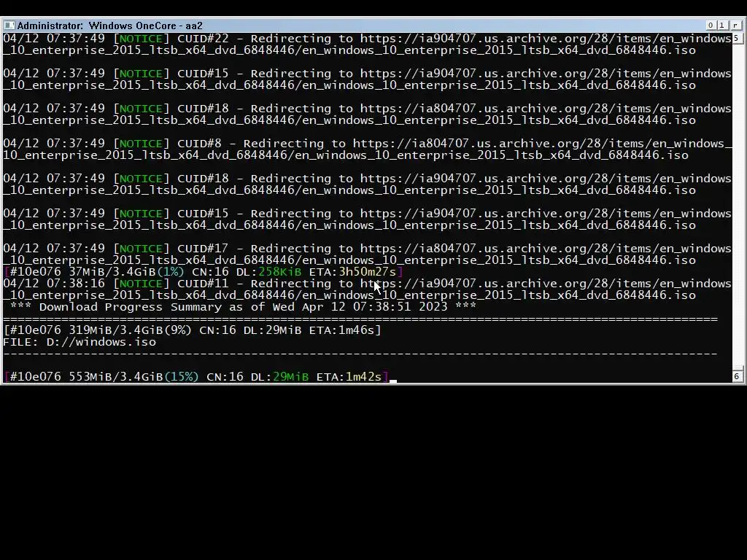The height and width of the screenshot is (560, 747).
Task: Click 'FILE: D://windows.iso' line
Action: tap(80, 342)
